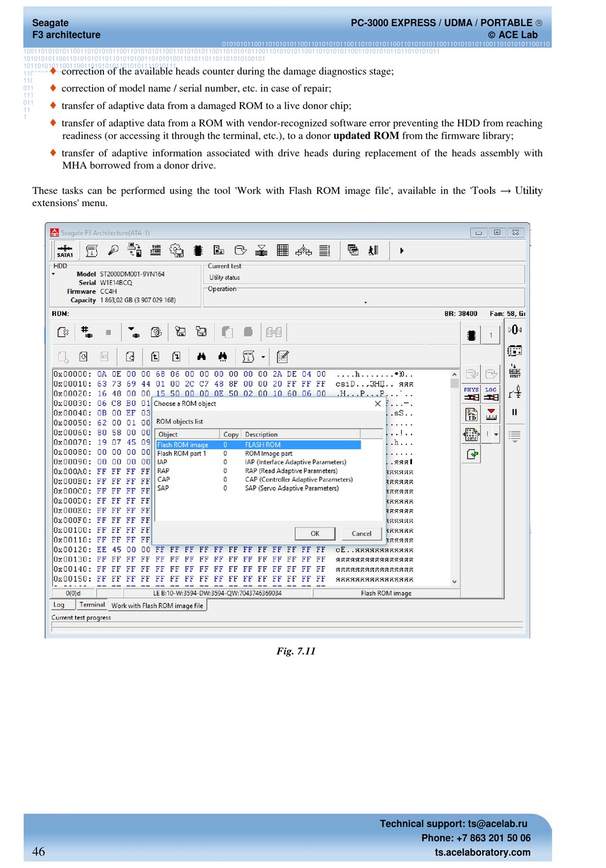This screenshot has width=606, height=868.
Task: Click the open file icon in ROM toolbar
Action: [x=63, y=332]
